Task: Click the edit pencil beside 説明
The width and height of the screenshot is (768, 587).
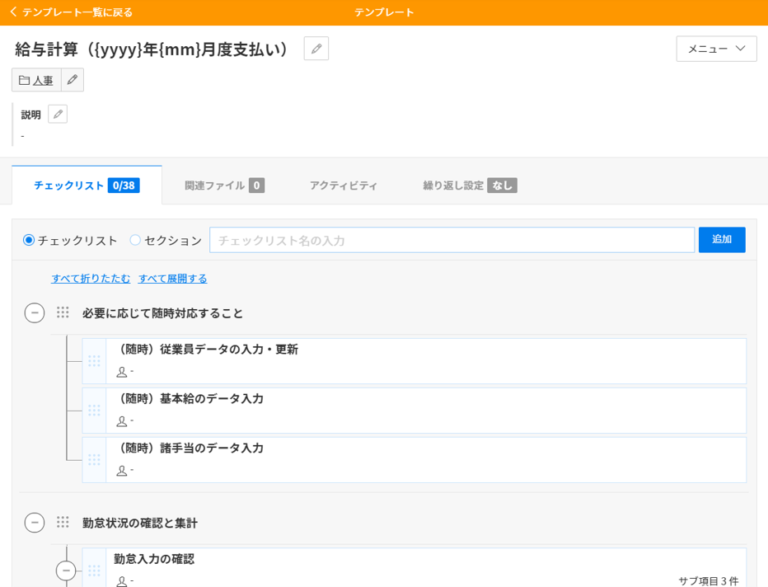Action: click(58, 114)
